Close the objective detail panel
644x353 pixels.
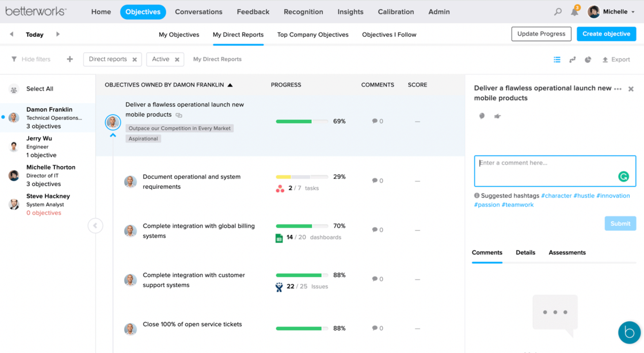pos(631,89)
